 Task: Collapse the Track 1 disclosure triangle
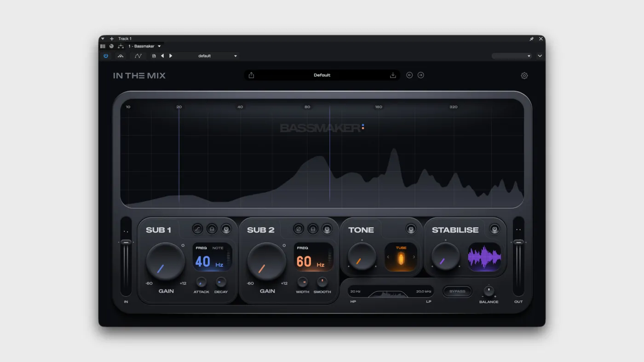click(103, 39)
